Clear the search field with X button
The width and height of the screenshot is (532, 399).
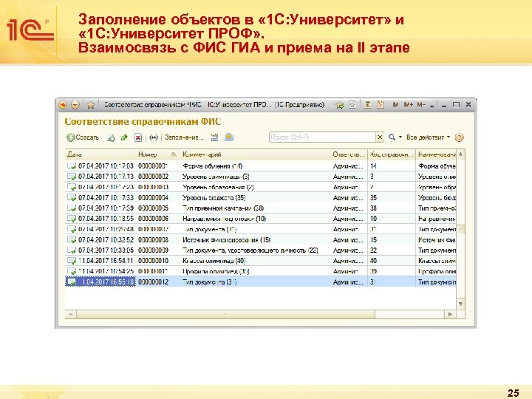click(380, 137)
